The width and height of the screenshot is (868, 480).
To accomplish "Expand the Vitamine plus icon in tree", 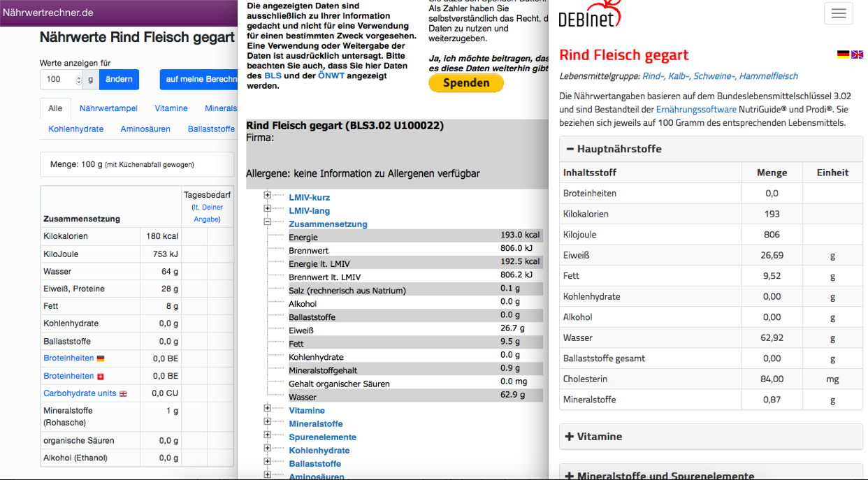I will pyautogui.click(x=267, y=410).
